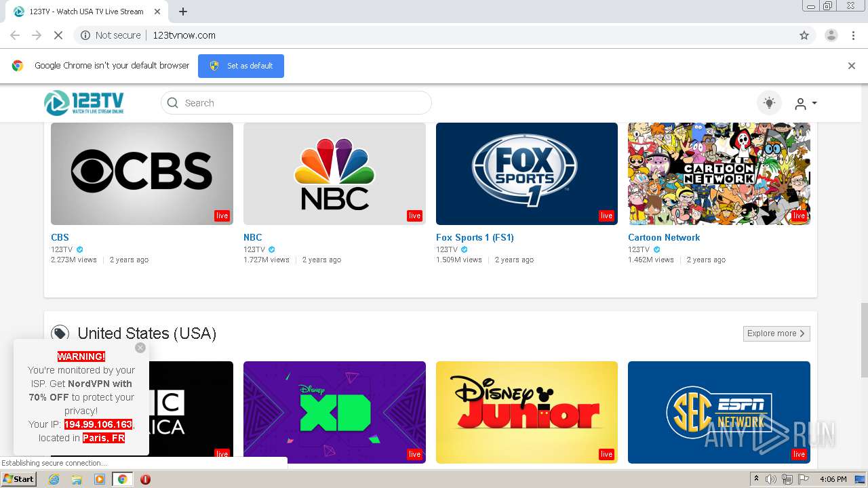Click the address bar URL 123tvnow.com
This screenshot has width=868, height=488.
[x=184, y=35]
